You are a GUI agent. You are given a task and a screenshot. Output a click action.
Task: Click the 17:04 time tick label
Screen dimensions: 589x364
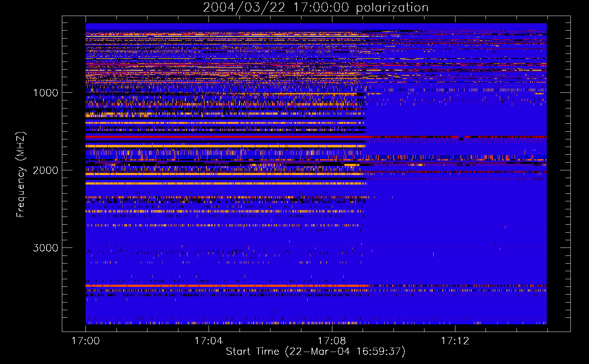point(209,341)
